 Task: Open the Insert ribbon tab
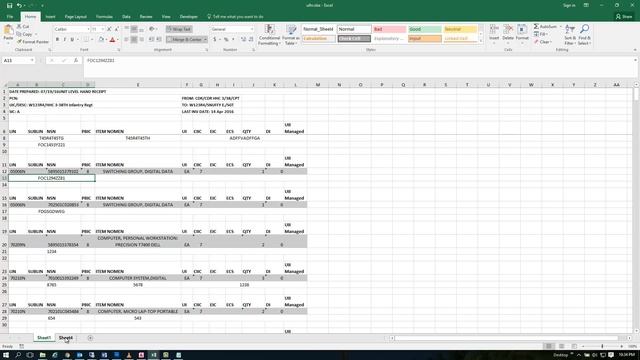(50, 17)
